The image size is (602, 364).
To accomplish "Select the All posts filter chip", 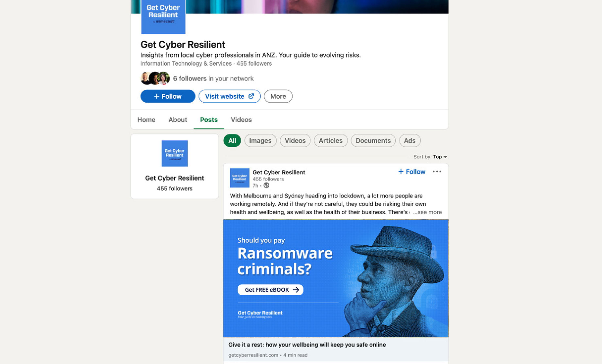I will [x=232, y=140].
